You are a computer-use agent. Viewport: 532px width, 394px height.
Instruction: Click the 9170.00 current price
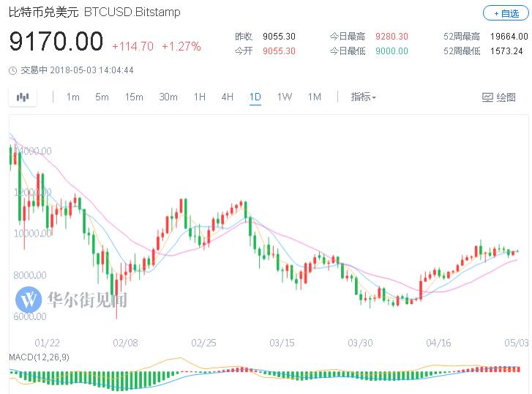tap(56, 42)
